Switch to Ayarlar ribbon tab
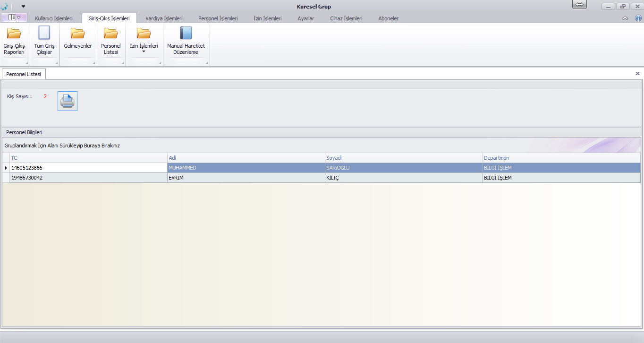 point(305,18)
